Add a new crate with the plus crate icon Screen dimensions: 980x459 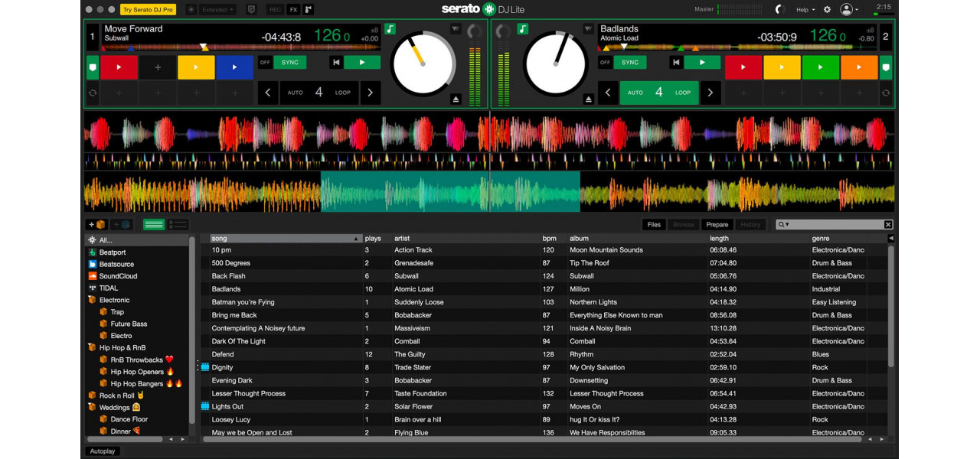point(97,224)
